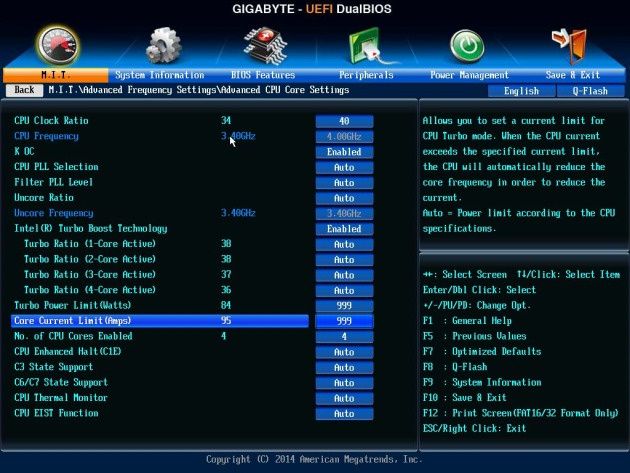Select the Turbo Power Limit(Watts) label

[72, 305]
